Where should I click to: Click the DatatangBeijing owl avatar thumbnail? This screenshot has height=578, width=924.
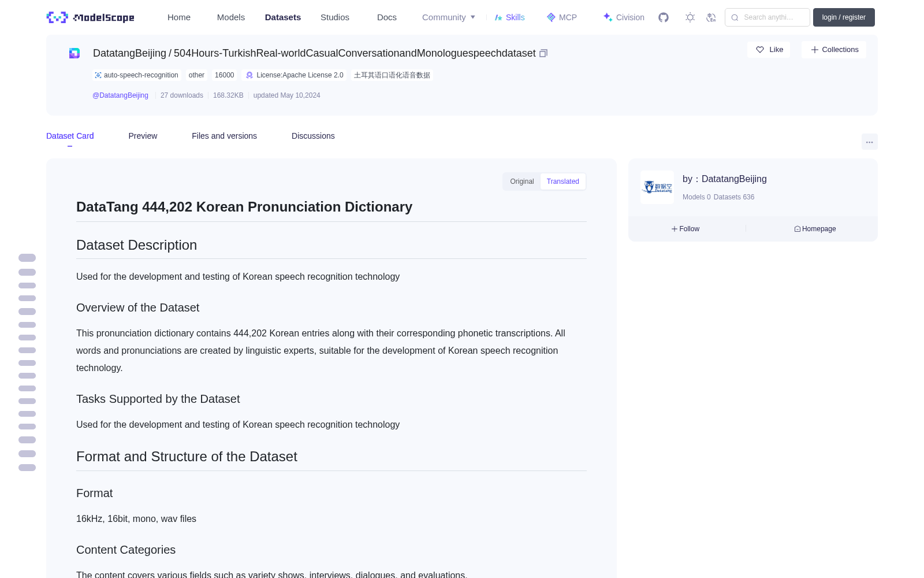(657, 187)
